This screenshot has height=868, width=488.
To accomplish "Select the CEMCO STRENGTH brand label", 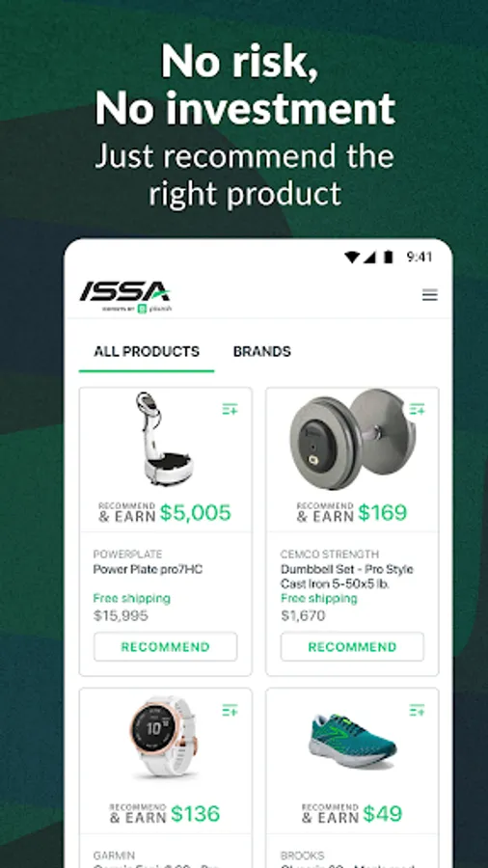I will pyautogui.click(x=330, y=555).
